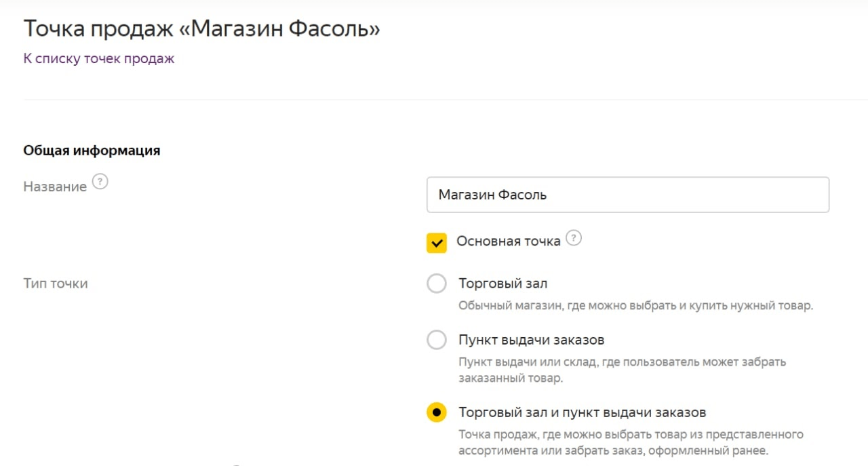The height and width of the screenshot is (466, 868).
Task: Click the Торговый зал option label text
Action: pyautogui.click(x=502, y=284)
